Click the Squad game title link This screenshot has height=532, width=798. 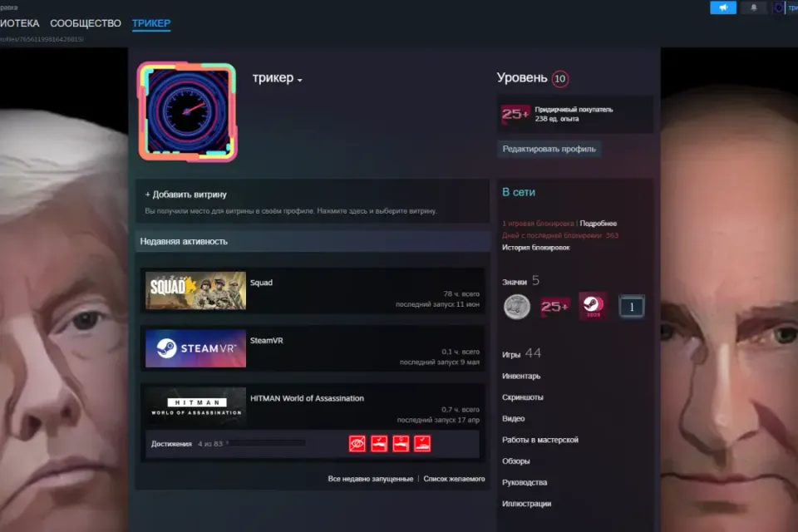(261, 283)
